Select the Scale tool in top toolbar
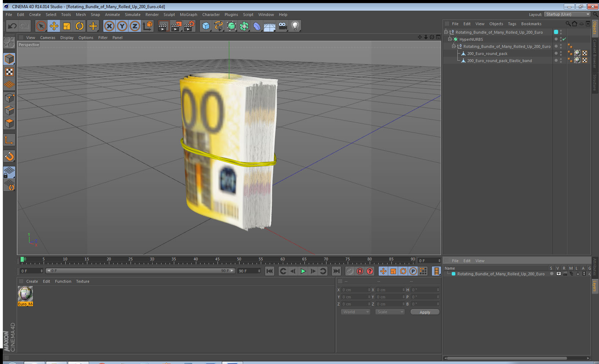Image resolution: width=599 pixels, height=364 pixels. (x=67, y=26)
